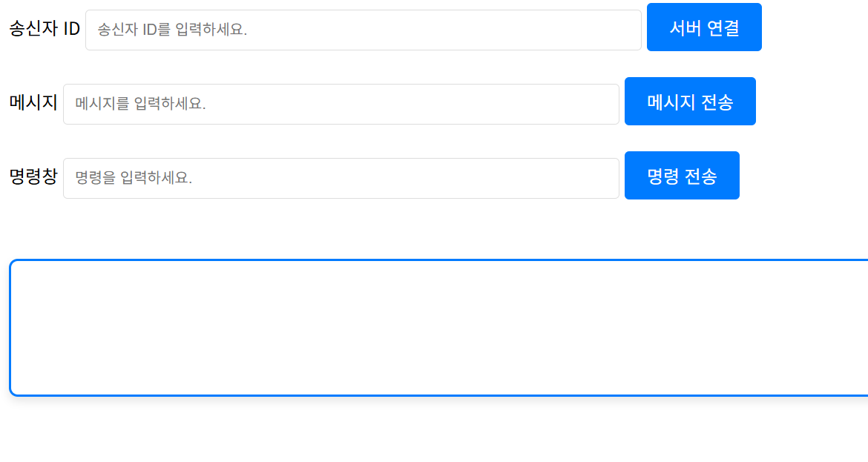Click the 송신자 ID label
Screen dimensions: 868x462
45,29
